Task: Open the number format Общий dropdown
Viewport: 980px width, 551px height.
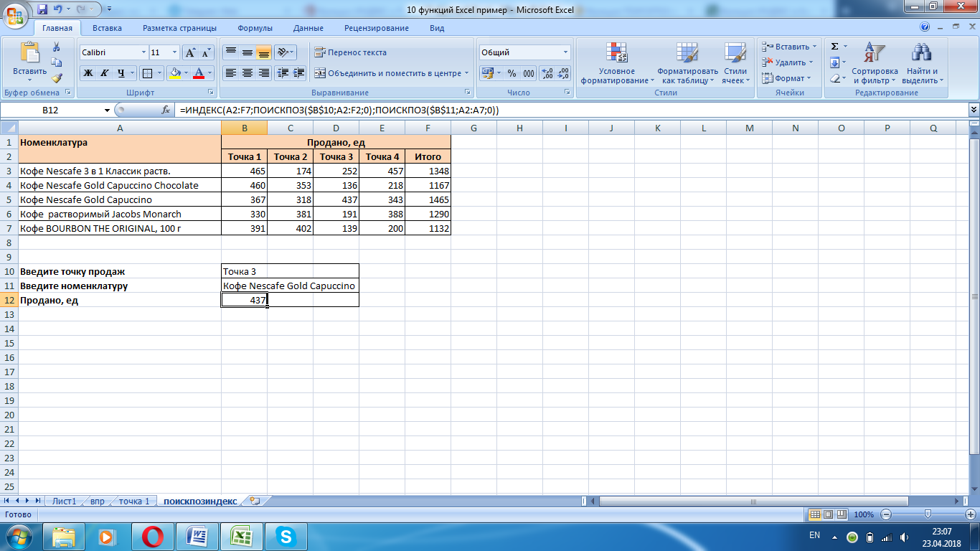Action: click(x=566, y=52)
